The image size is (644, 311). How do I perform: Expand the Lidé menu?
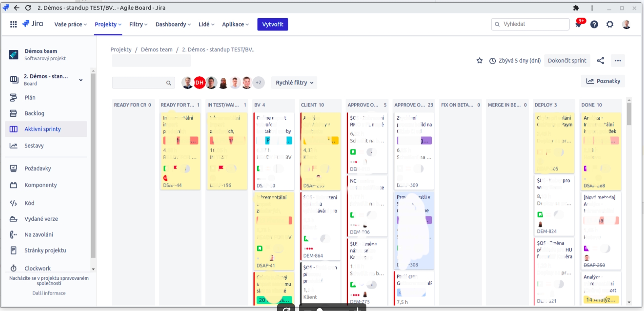206,24
